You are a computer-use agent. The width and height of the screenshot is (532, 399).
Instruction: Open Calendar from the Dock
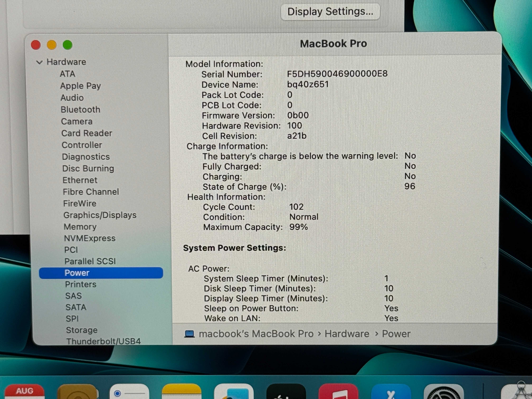pos(25,391)
